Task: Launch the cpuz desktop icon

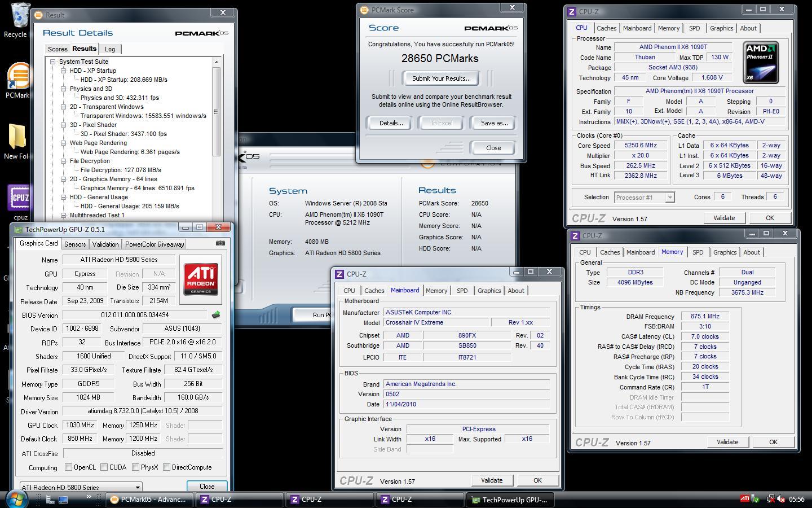Action: point(20,197)
